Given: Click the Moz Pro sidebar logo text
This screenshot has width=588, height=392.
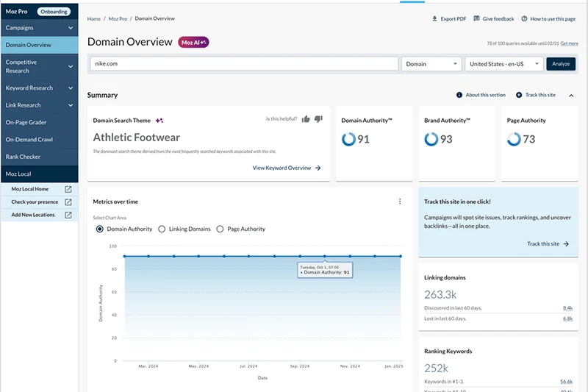Looking at the screenshot, I should 16,12.
